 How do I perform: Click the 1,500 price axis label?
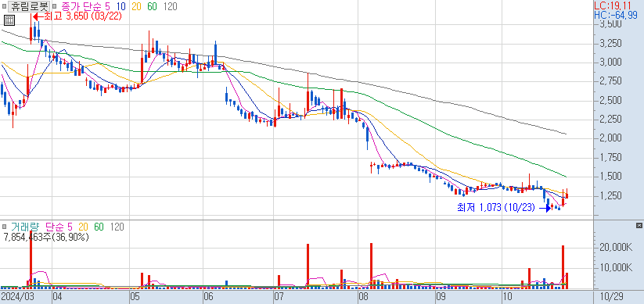[x=610, y=177]
